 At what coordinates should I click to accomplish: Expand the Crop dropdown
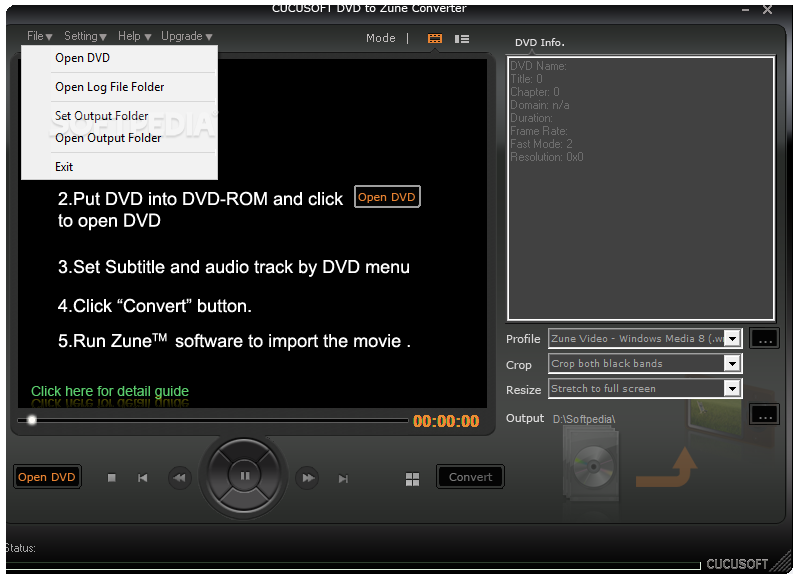click(x=732, y=363)
